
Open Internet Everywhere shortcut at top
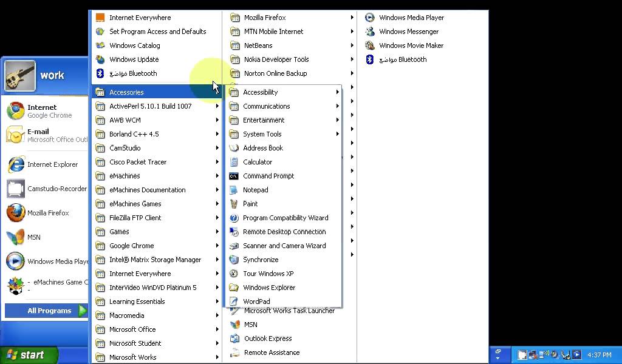(156, 18)
